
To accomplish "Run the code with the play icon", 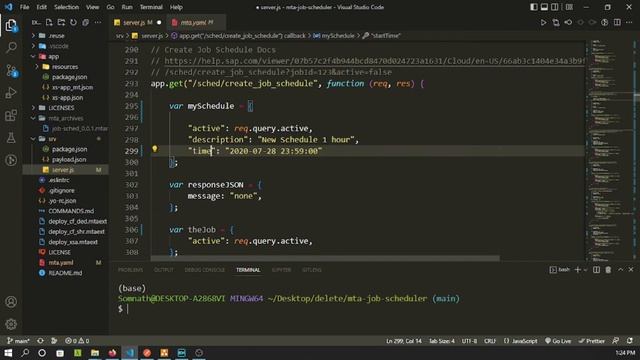I will tap(543, 22).
